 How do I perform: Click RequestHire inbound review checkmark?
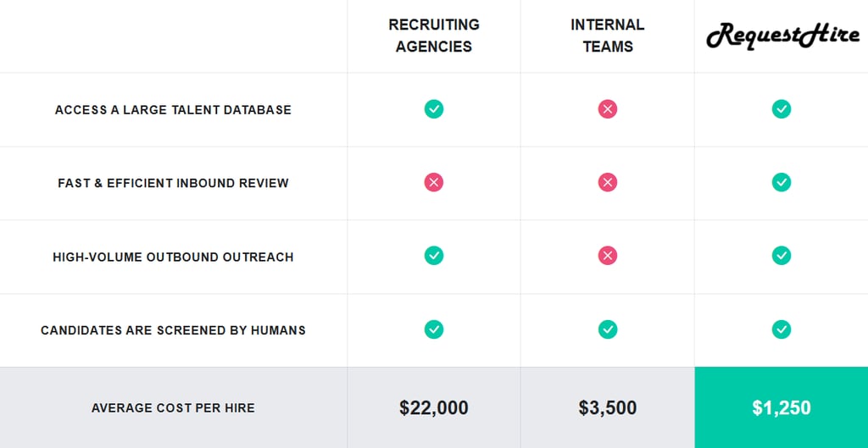(782, 182)
